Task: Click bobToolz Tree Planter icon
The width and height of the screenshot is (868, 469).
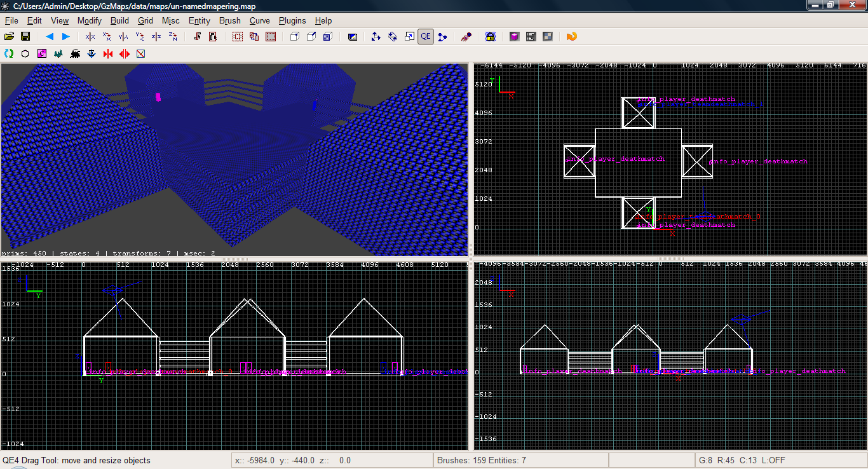Action: [58, 54]
